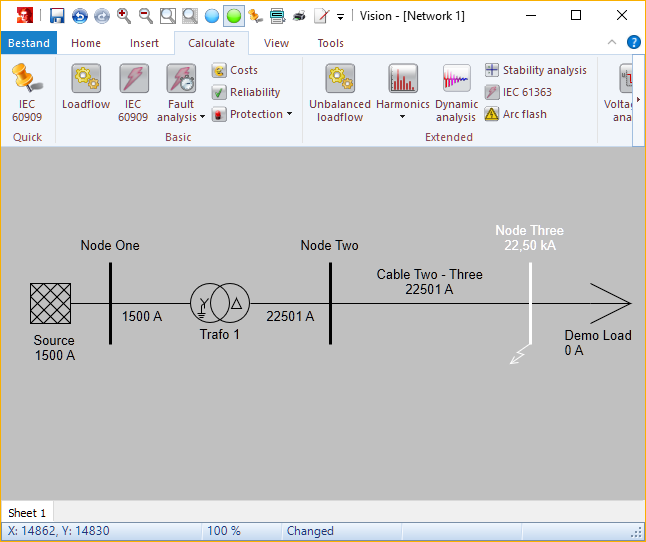Image resolution: width=646 pixels, height=542 pixels.
Task: Maximize the Vision window
Action: click(x=576, y=16)
